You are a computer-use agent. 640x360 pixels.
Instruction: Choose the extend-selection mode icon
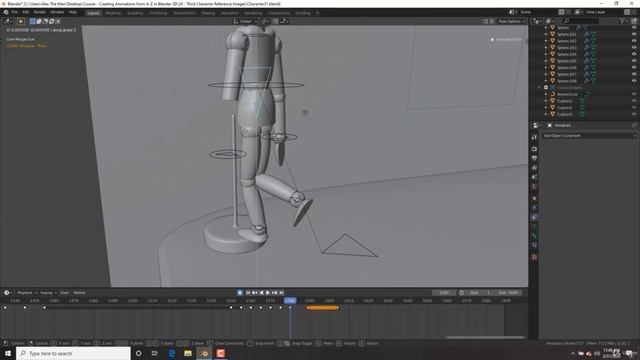[x=39, y=21]
